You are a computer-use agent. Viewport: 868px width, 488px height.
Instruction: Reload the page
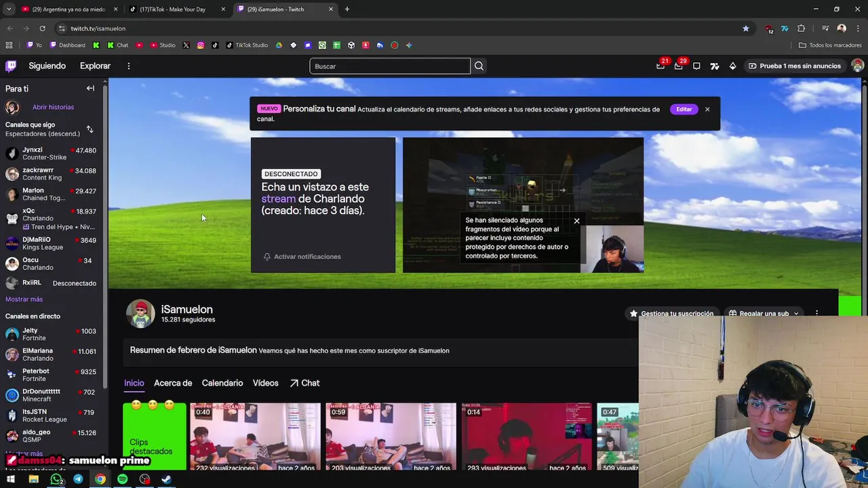click(x=42, y=28)
